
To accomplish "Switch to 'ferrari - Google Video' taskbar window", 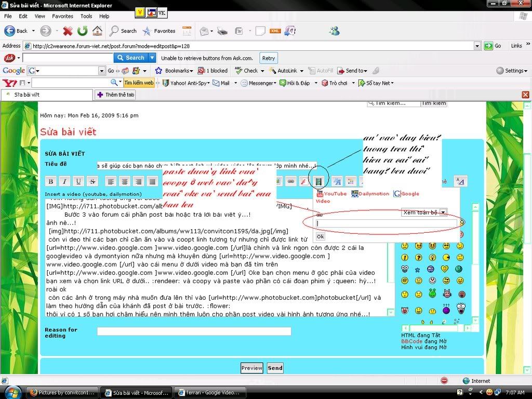I will 209,393.
